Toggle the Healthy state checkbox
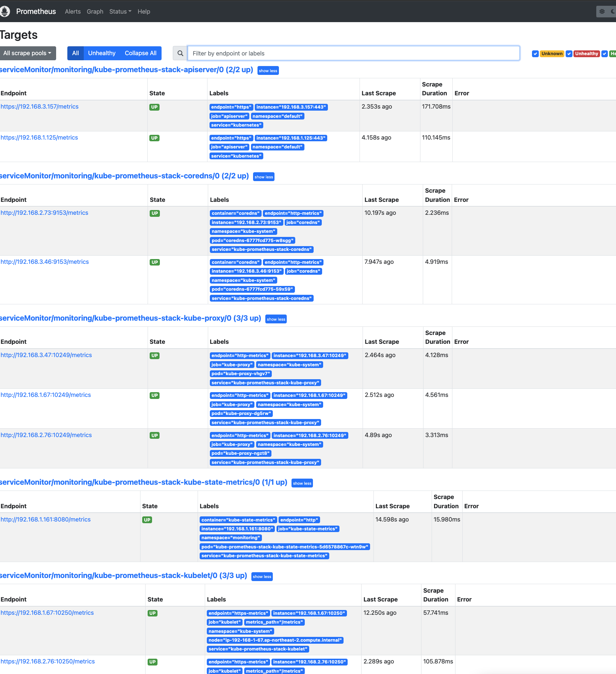Screen dimensions: 616x674 point(604,53)
